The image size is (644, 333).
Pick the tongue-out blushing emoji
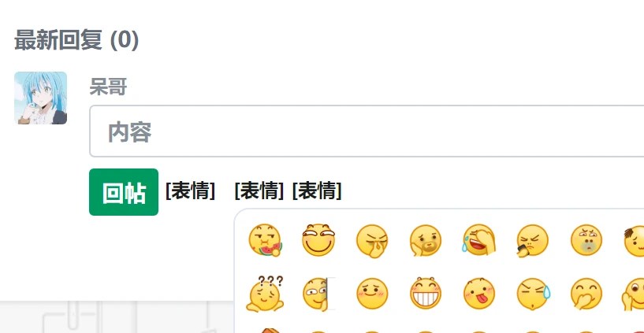479,294
